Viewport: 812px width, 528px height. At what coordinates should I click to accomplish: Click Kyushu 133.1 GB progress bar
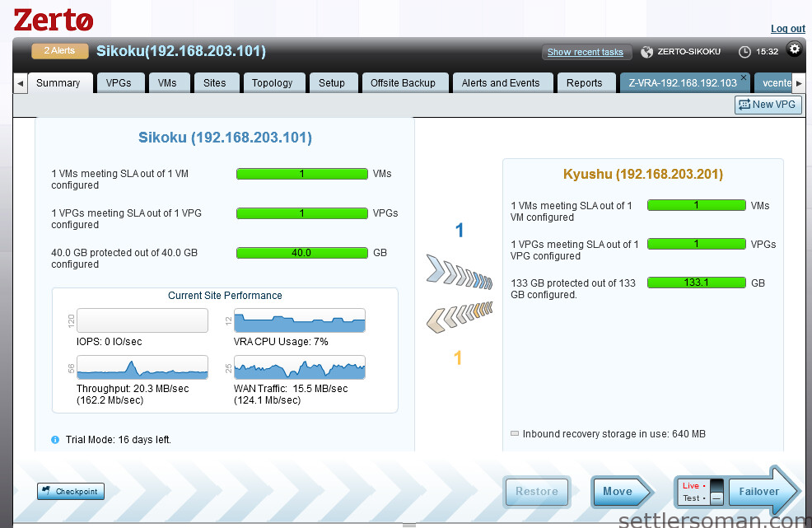tap(697, 283)
